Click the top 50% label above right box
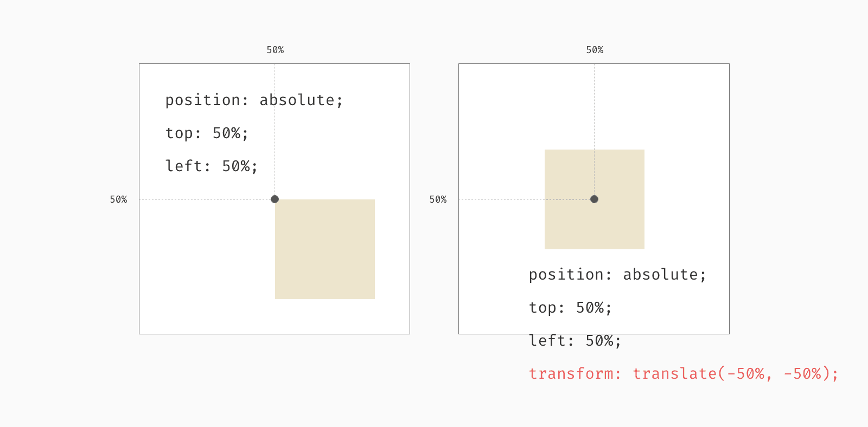 pos(595,50)
